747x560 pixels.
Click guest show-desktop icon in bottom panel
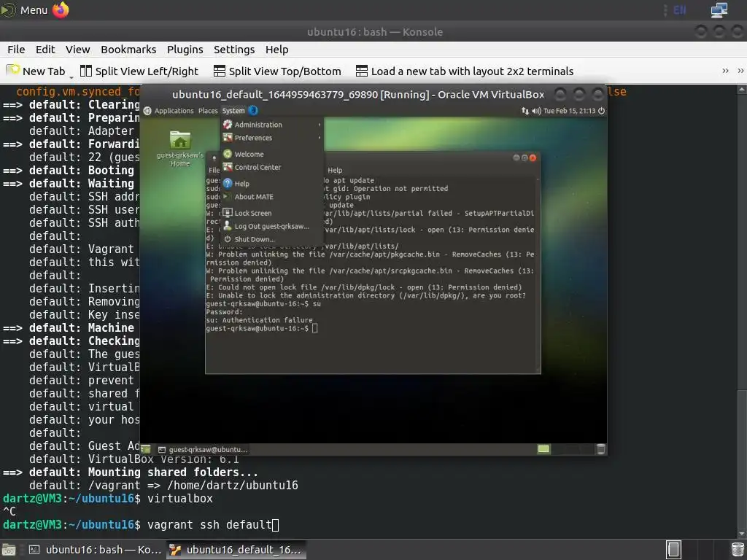[146, 449]
